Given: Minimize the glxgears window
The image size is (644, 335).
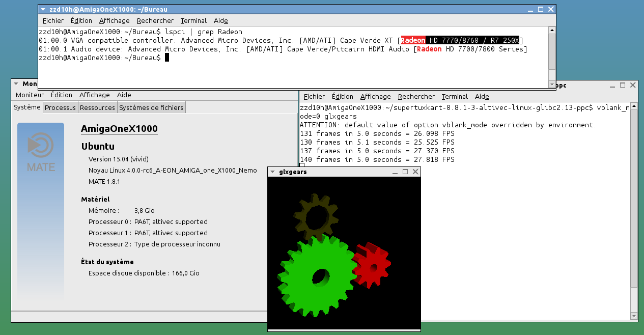Looking at the screenshot, I should pyautogui.click(x=395, y=172).
